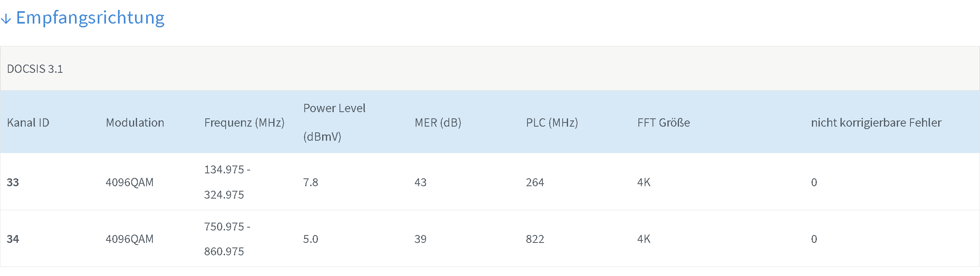
Task: Click the nicht korrigierbare Fehler header
Action: coord(876,122)
